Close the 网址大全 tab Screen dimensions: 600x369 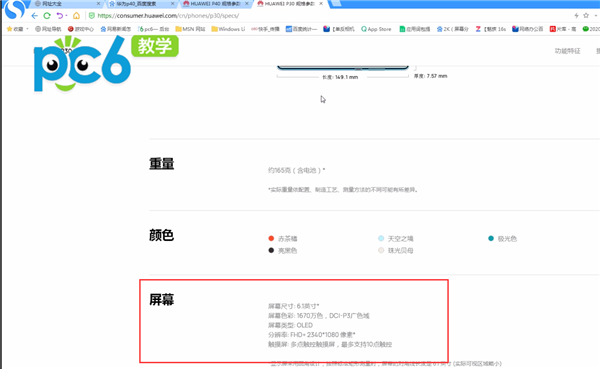[x=98, y=3]
